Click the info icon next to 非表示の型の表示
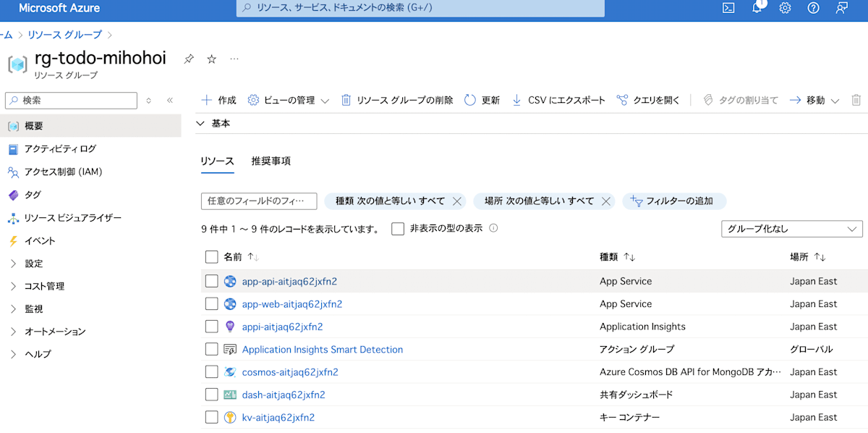Viewport: 868px width, 433px height. click(x=493, y=228)
